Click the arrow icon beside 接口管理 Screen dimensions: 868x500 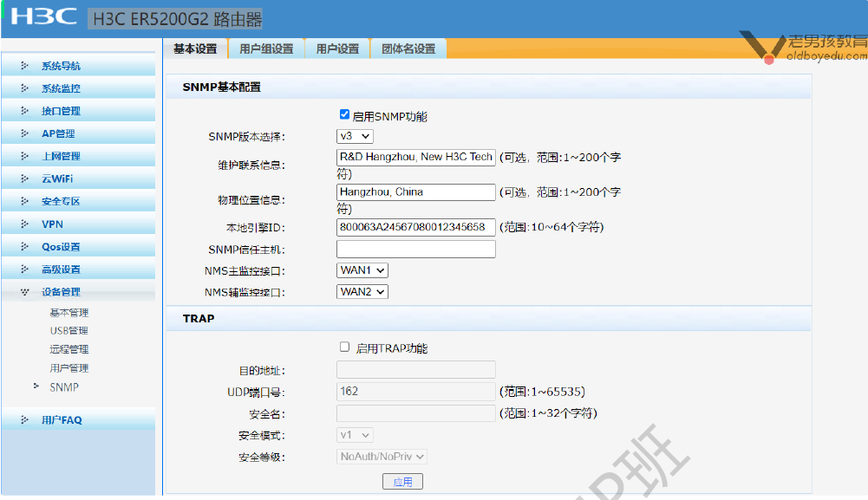pos(24,111)
